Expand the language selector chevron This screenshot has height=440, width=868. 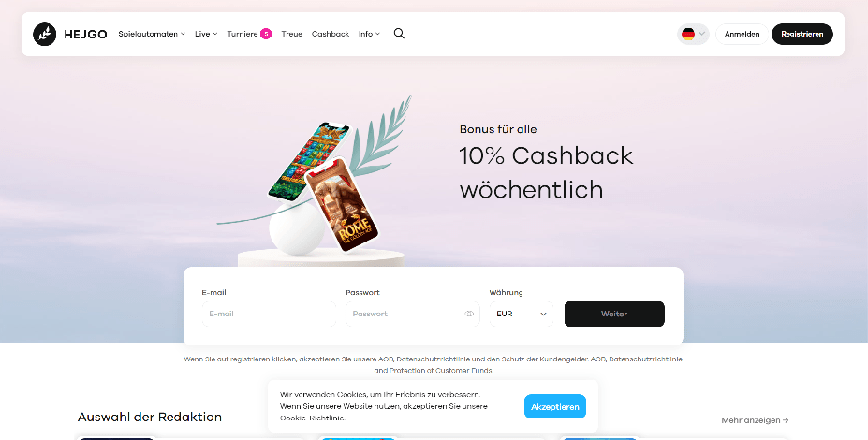pos(702,35)
